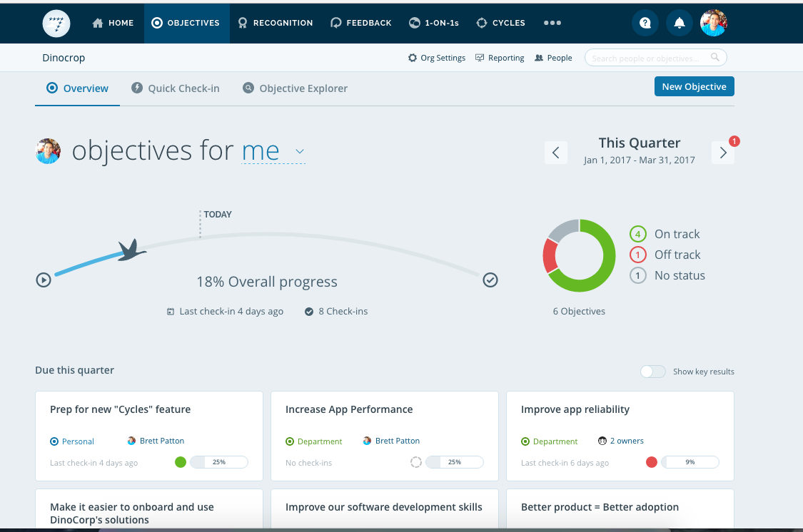Click the red status dot on Improve app reliability

click(652, 462)
